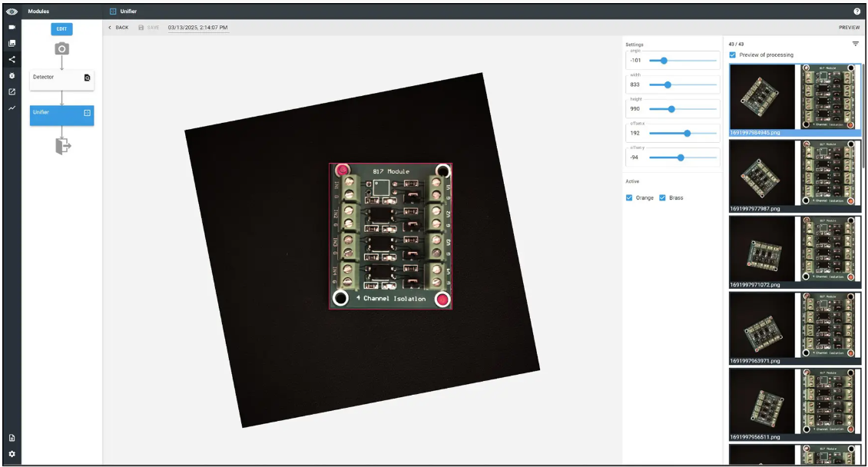Screen dimensions: 868x467
Task: Go back using the BACK button
Action: [x=118, y=28]
